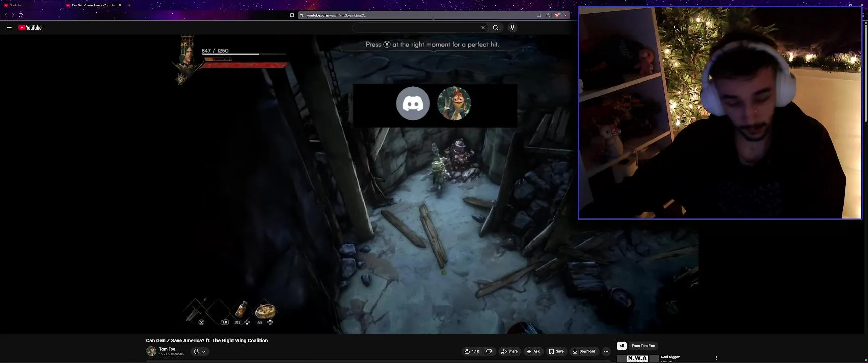Screen dimensions: 868x363
Task: Clear the YouTube search box
Action: [483, 28]
